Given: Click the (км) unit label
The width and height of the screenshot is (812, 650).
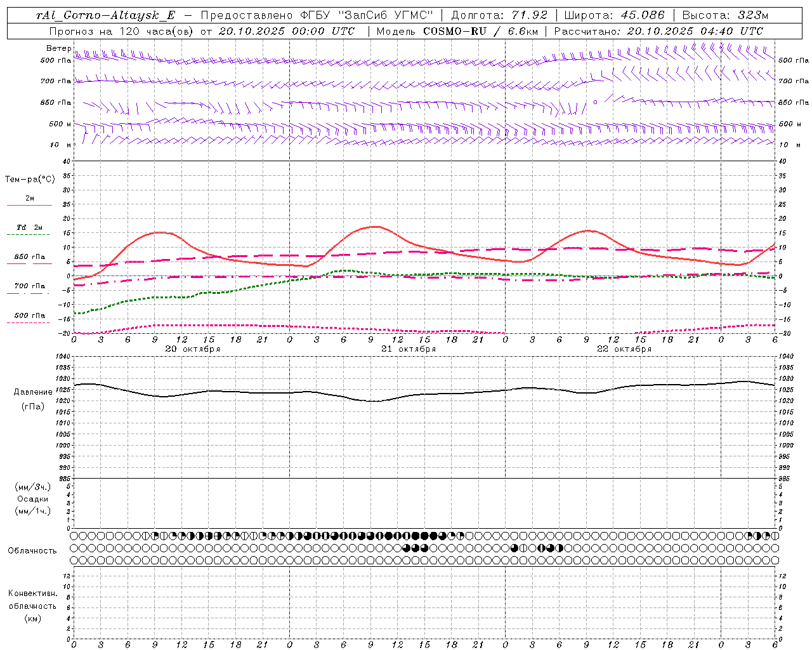Looking at the screenshot, I should point(32,618).
